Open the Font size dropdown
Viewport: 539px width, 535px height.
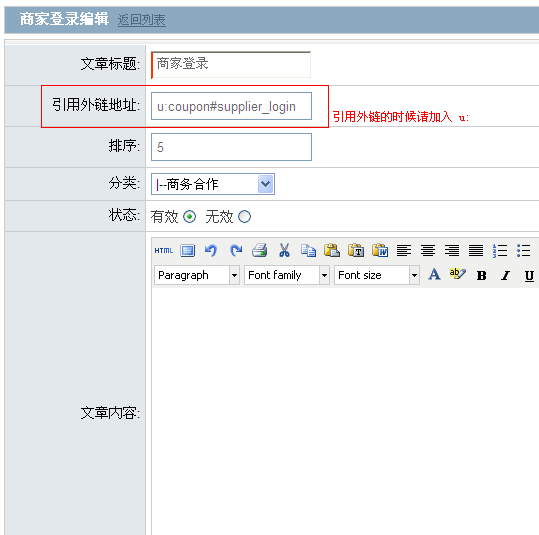pos(377,275)
